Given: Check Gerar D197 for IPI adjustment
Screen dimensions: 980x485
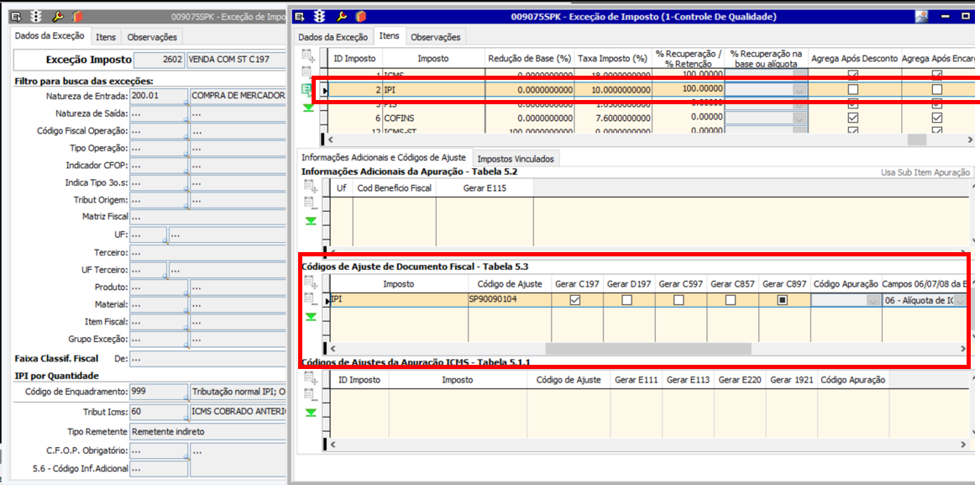Looking at the screenshot, I should pyautogui.click(x=627, y=300).
